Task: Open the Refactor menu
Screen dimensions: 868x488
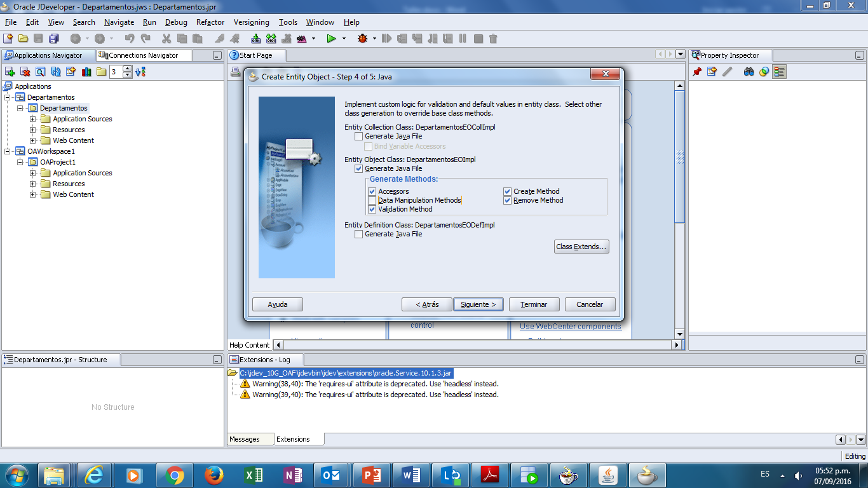Action: (x=210, y=22)
